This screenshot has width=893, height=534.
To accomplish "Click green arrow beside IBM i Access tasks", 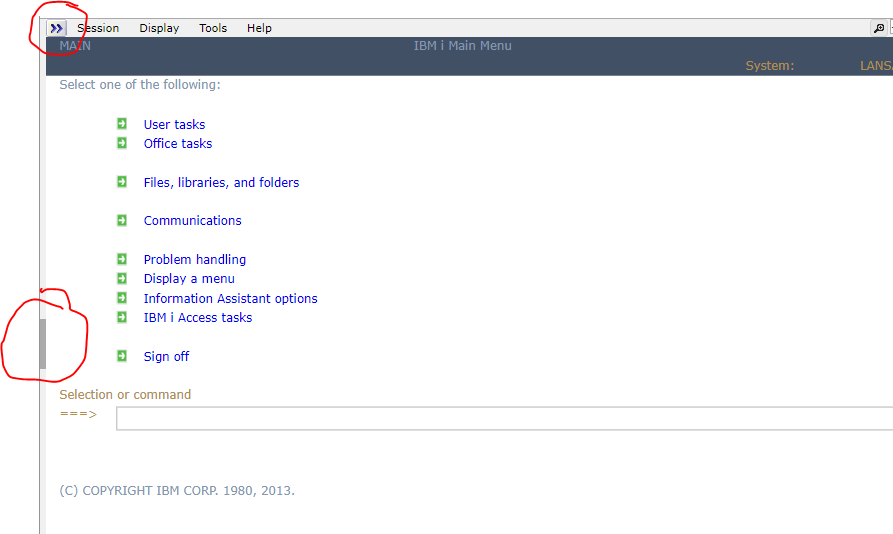I will click(122, 317).
